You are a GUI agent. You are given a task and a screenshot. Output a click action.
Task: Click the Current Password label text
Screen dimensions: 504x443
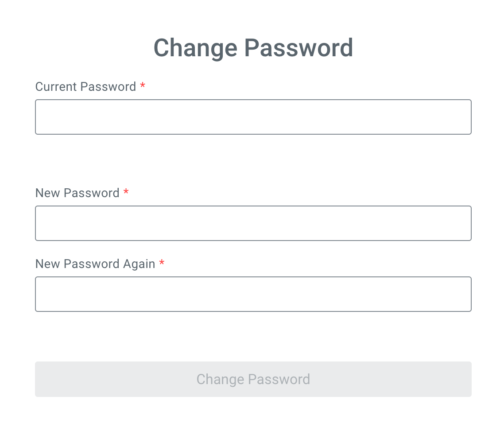point(85,87)
